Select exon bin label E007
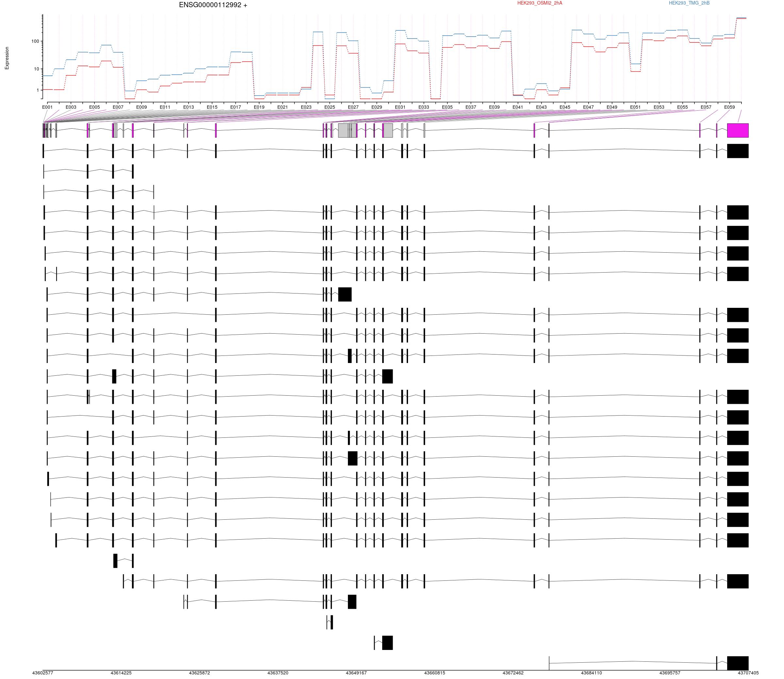The width and height of the screenshot is (784, 679). pyautogui.click(x=118, y=107)
